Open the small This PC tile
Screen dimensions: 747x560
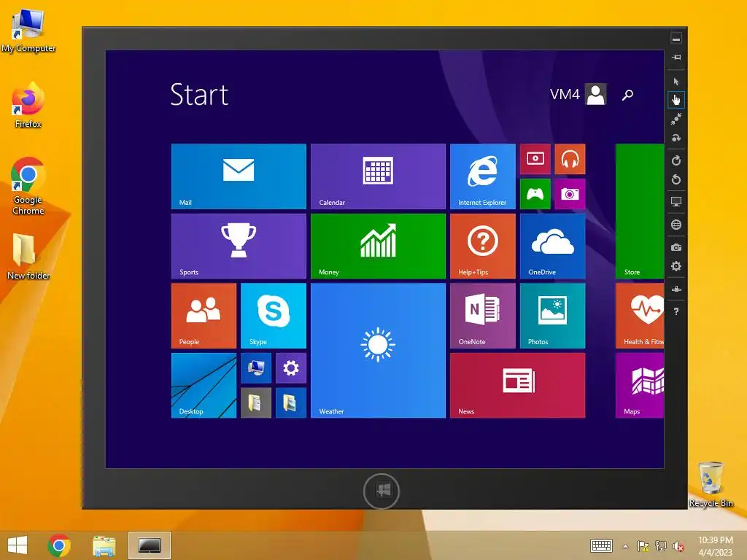point(256,367)
